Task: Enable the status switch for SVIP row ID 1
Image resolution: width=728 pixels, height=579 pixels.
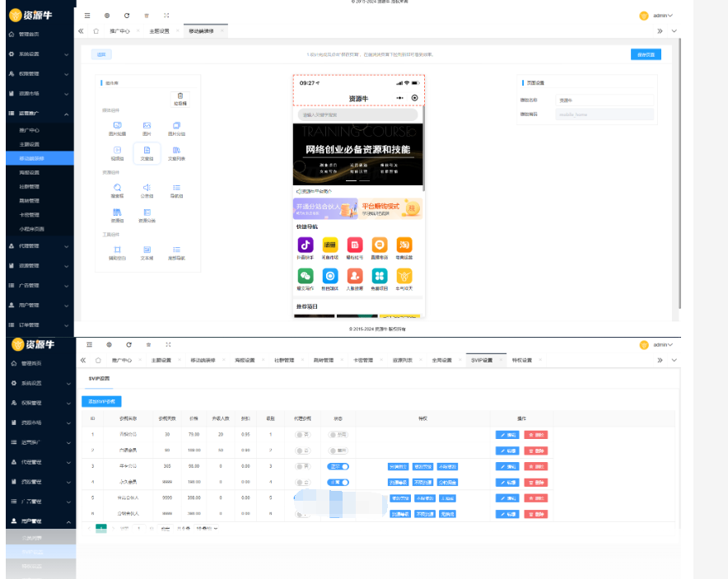Action: click(x=338, y=434)
